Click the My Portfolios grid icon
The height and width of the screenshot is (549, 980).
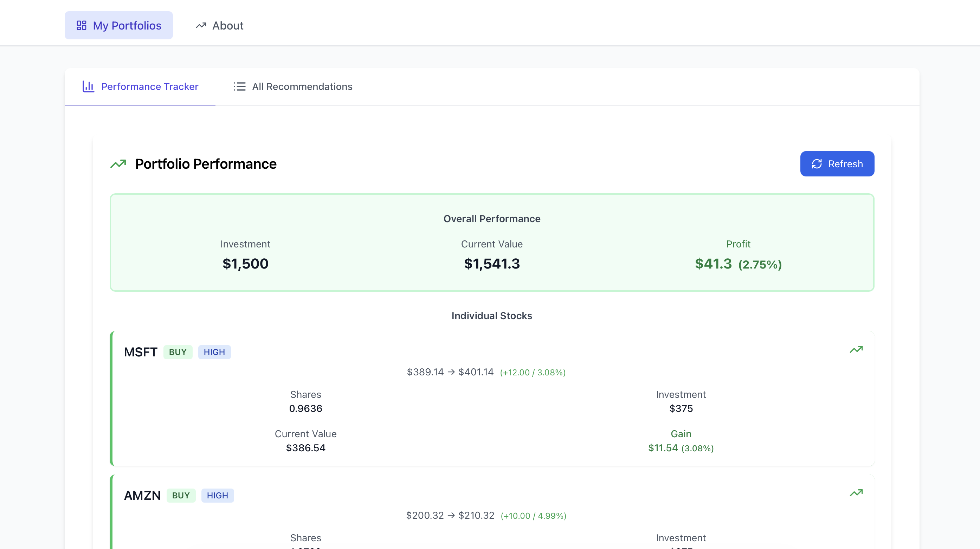point(82,26)
